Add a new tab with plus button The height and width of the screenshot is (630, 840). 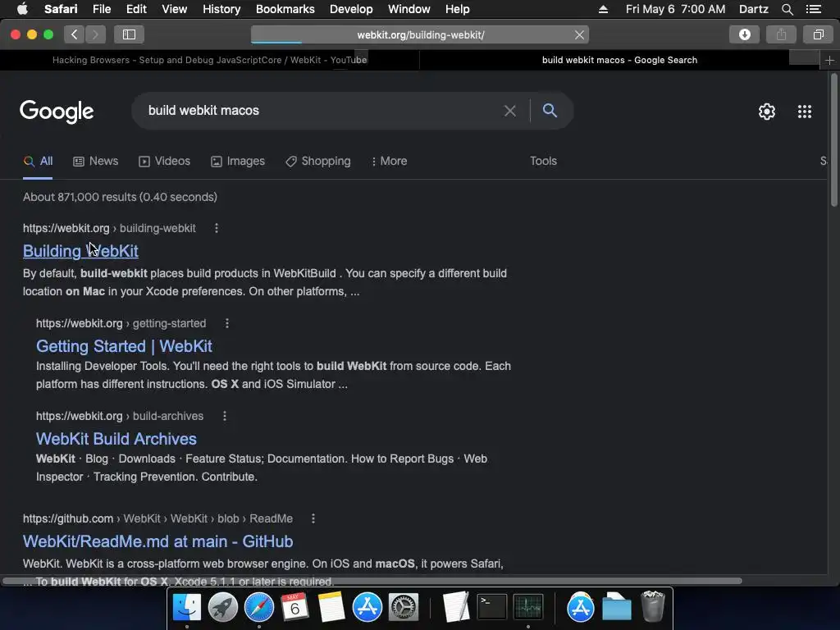(x=829, y=61)
